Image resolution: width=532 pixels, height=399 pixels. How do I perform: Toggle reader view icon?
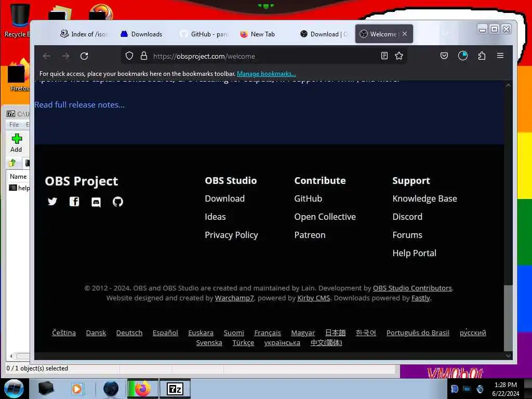[384, 56]
